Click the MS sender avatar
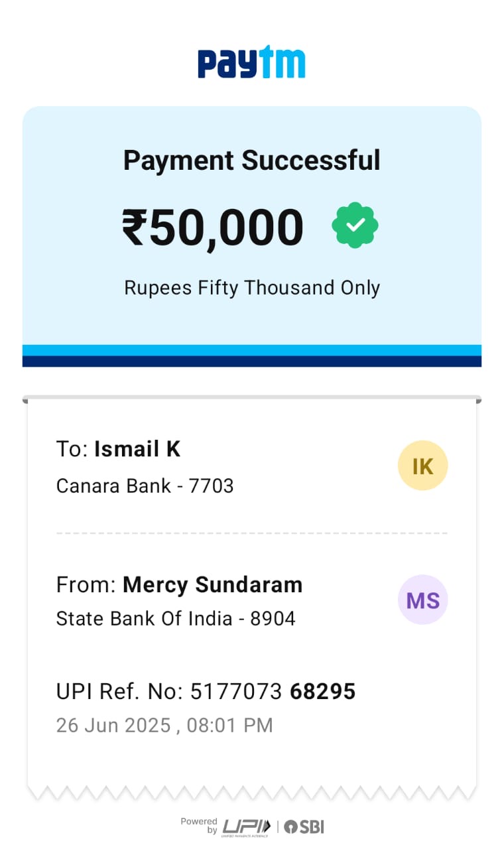 coord(422,600)
